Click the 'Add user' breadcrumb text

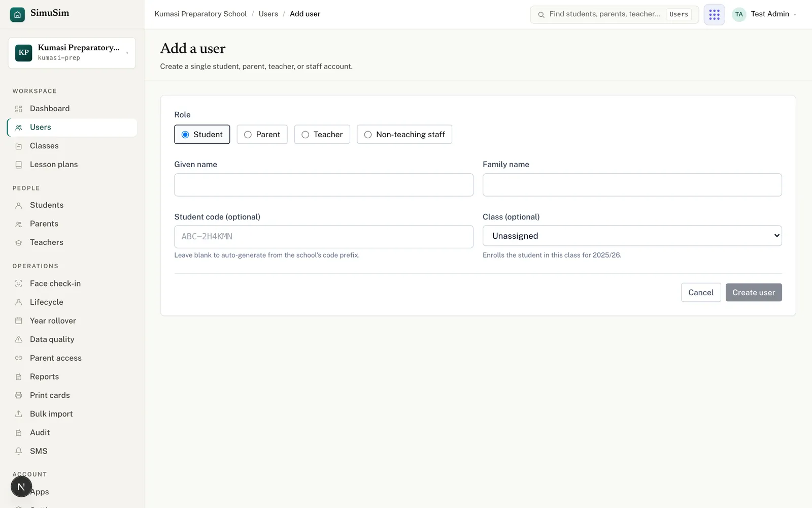coord(305,14)
